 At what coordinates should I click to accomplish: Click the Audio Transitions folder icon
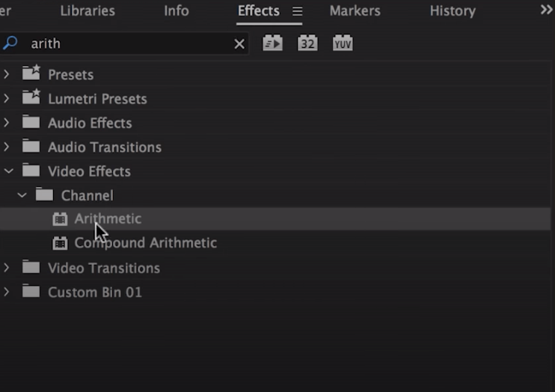click(31, 146)
